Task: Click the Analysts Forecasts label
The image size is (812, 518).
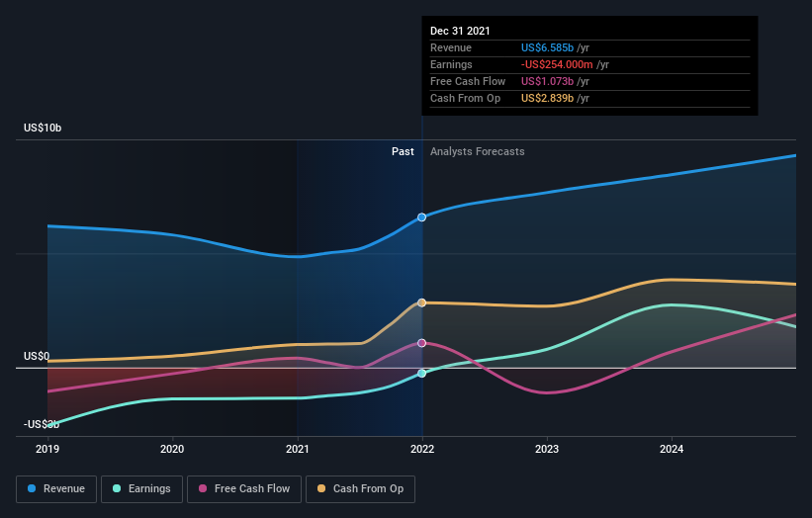Action: point(478,151)
